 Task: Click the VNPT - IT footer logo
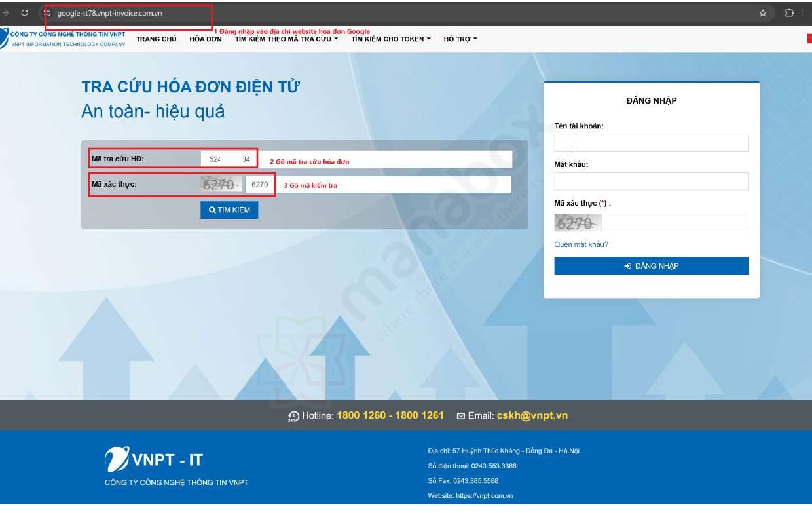point(154,460)
